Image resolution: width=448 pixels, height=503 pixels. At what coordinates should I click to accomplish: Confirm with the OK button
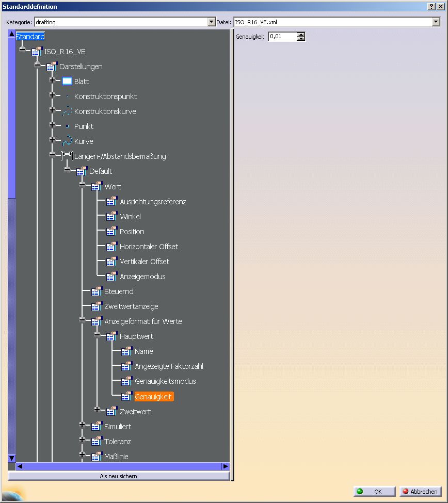(374, 492)
